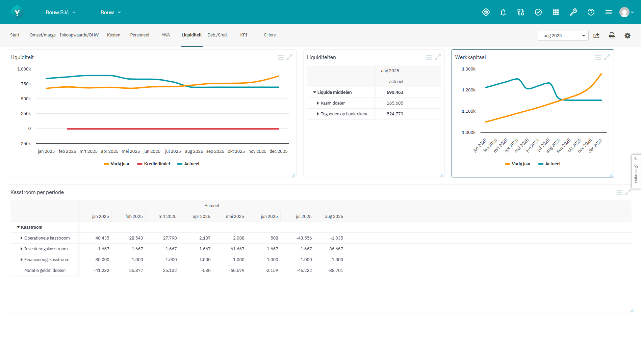
Task: Click the share/export icon on the toolbar
Action: coord(596,35)
